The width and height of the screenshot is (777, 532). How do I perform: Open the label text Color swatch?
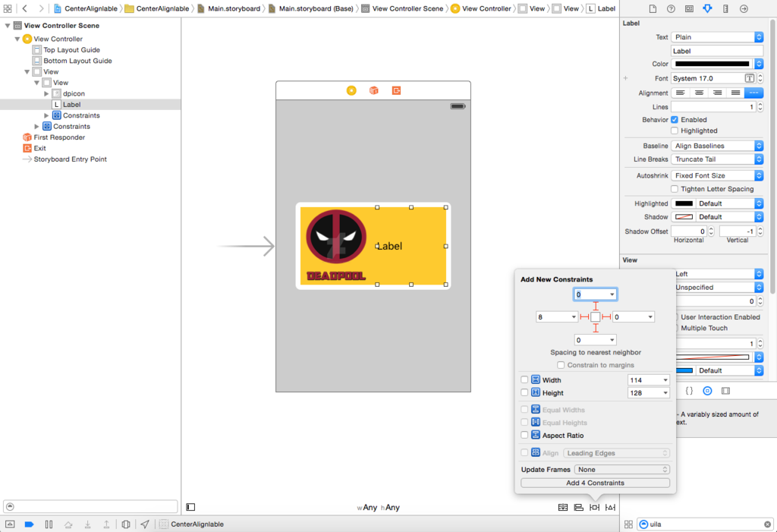click(712, 64)
